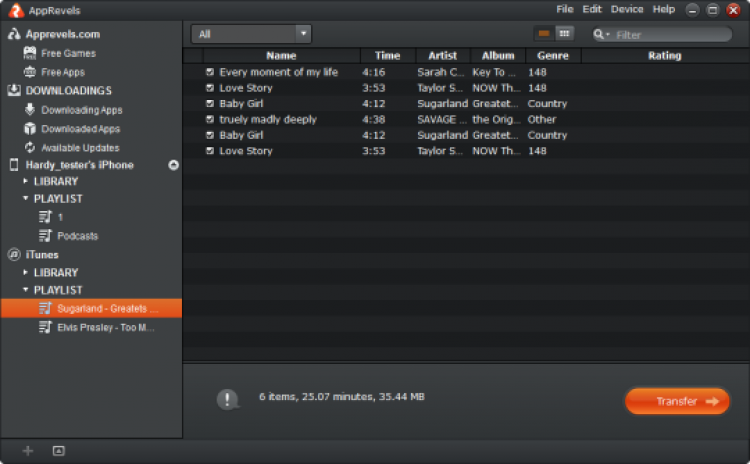The width and height of the screenshot is (750, 464).
Task: Open Available Updates section
Action: [80, 148]
